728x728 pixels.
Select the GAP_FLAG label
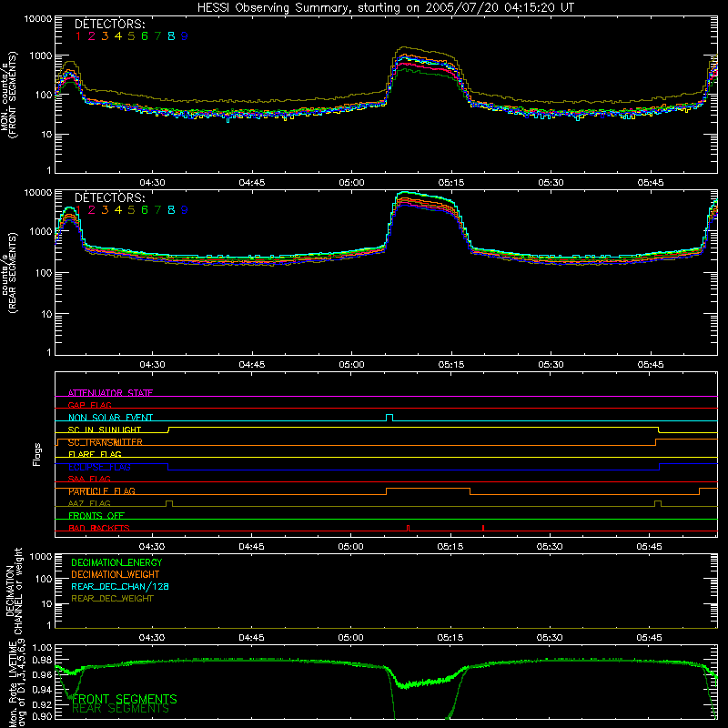pos(89,405)
